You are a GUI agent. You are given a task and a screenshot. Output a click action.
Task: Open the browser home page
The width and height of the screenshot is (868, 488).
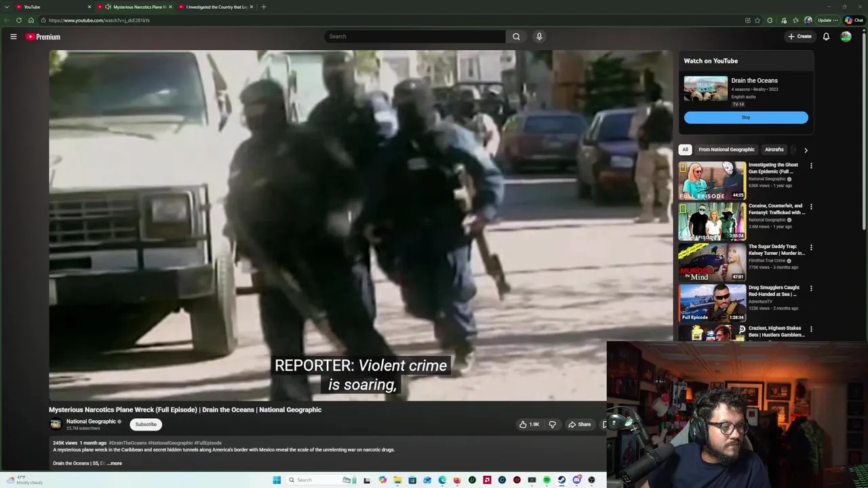(x=31, y=20)
